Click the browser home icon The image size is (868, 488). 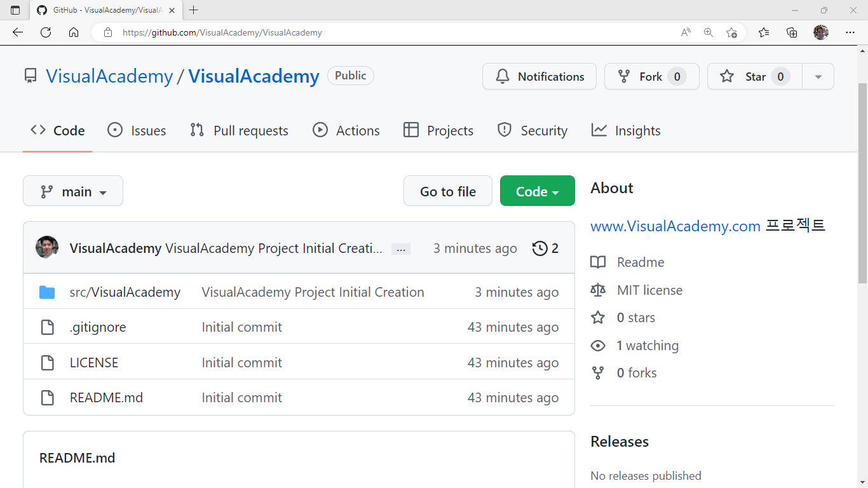tap(74, 32)
